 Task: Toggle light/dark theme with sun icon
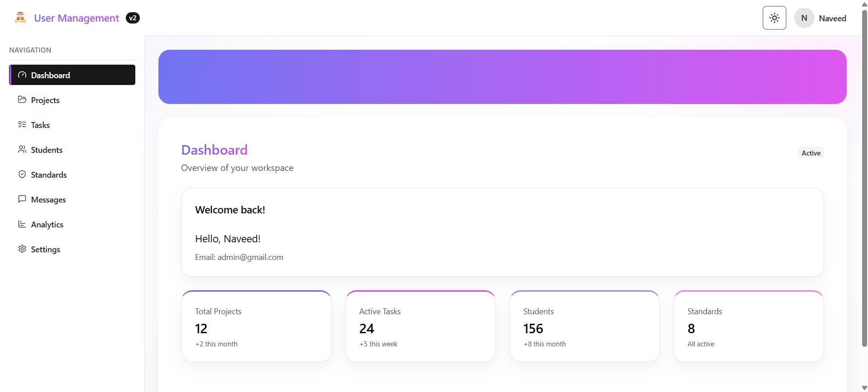tap(774, 18)
